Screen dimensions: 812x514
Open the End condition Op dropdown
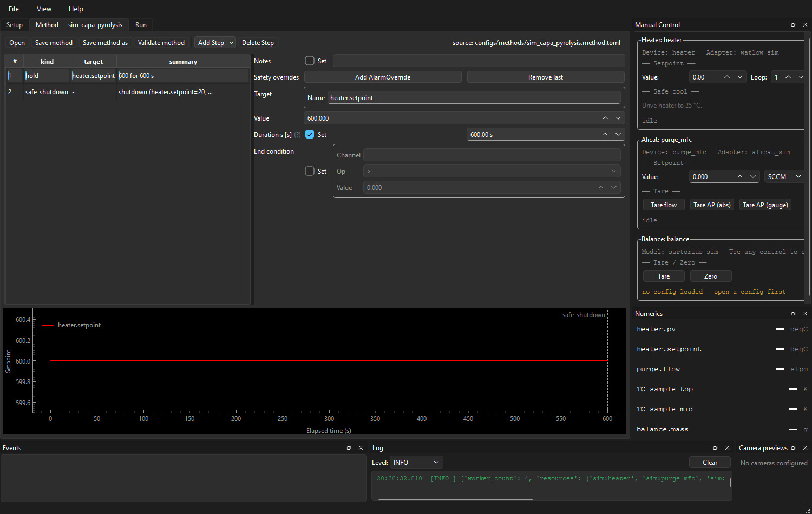click(492, 171)
